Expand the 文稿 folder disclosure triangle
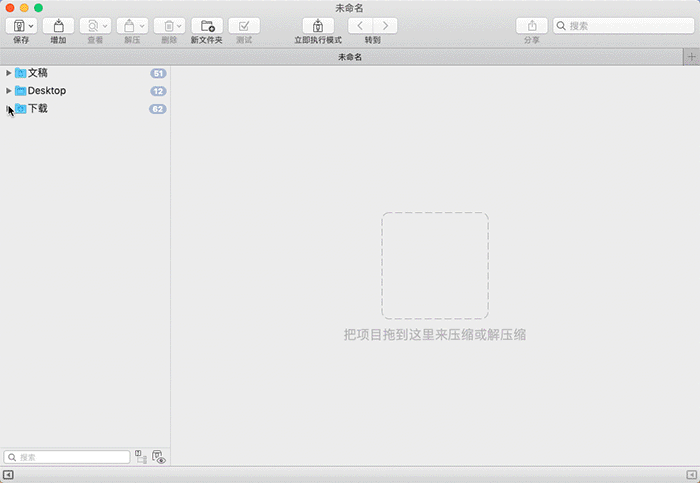Screen dimensions: 700x483 (8, 73)
